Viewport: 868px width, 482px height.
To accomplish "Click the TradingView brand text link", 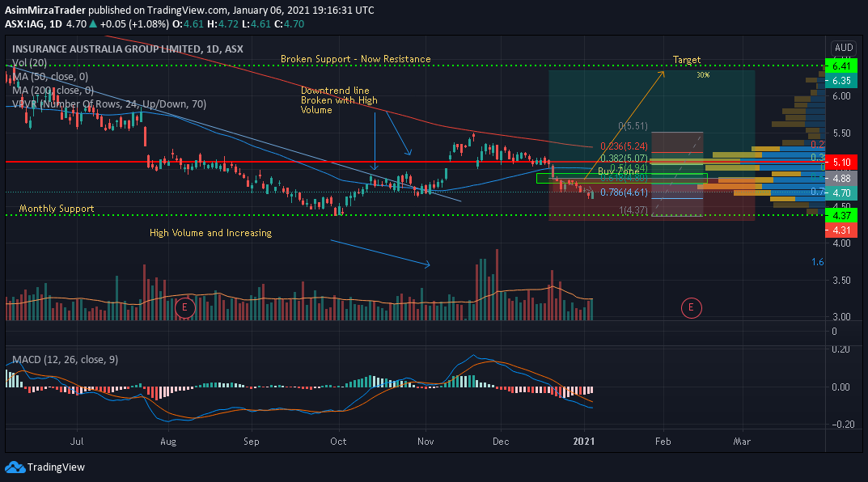I will coord(56,467).
